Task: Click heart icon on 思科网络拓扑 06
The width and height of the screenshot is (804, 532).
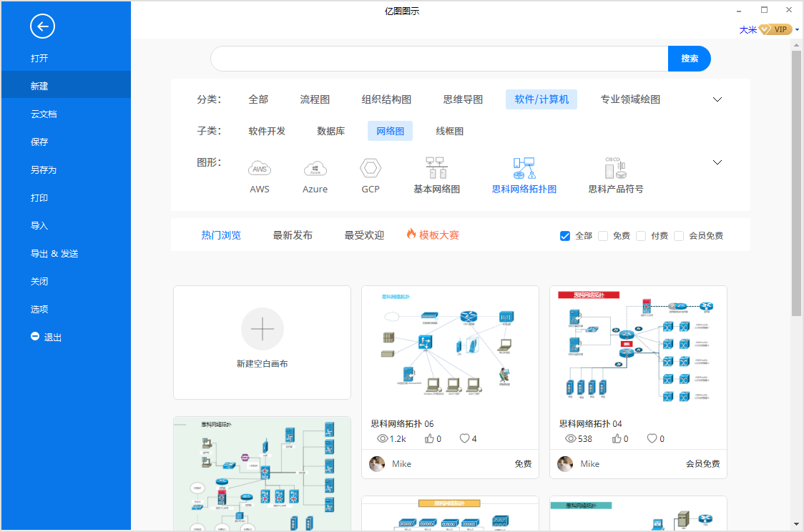Action: click(x=464, y=438)
